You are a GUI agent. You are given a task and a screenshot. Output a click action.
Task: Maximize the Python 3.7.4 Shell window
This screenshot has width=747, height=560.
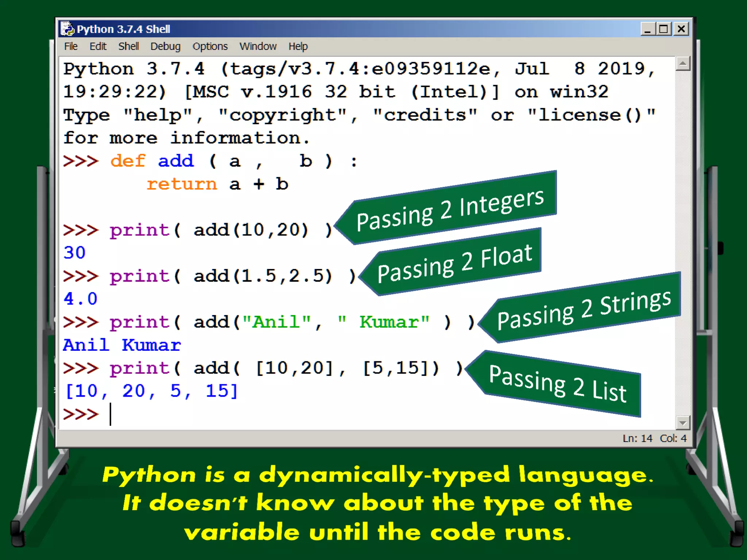[664, 29]
